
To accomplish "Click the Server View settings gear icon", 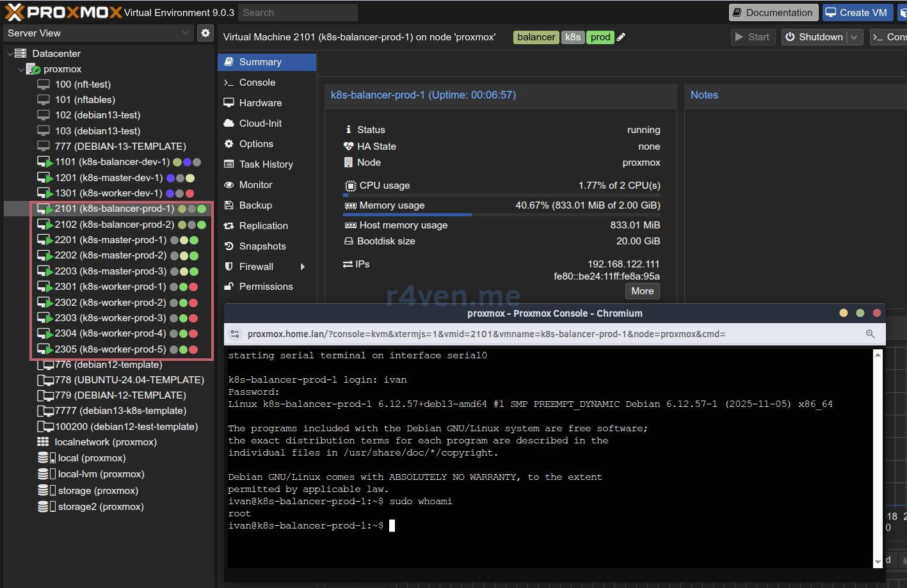I will (x=205, y=33).
